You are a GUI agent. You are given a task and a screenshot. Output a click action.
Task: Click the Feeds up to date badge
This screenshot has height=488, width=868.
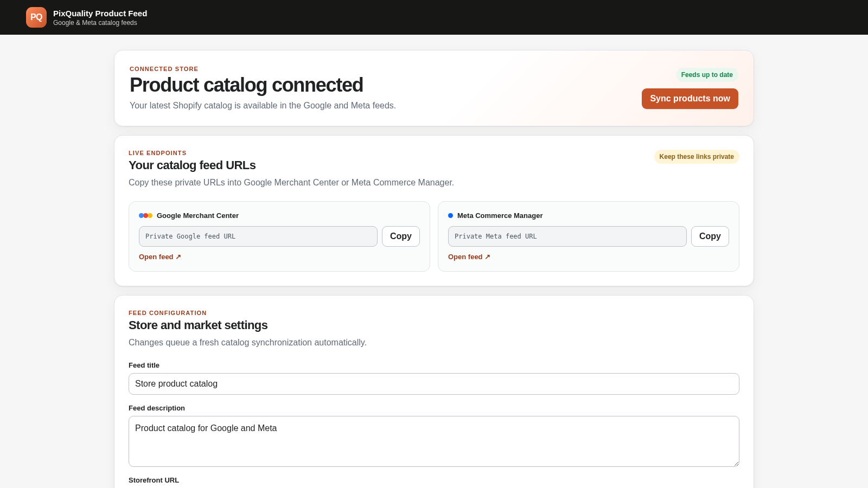coord(707,75)
